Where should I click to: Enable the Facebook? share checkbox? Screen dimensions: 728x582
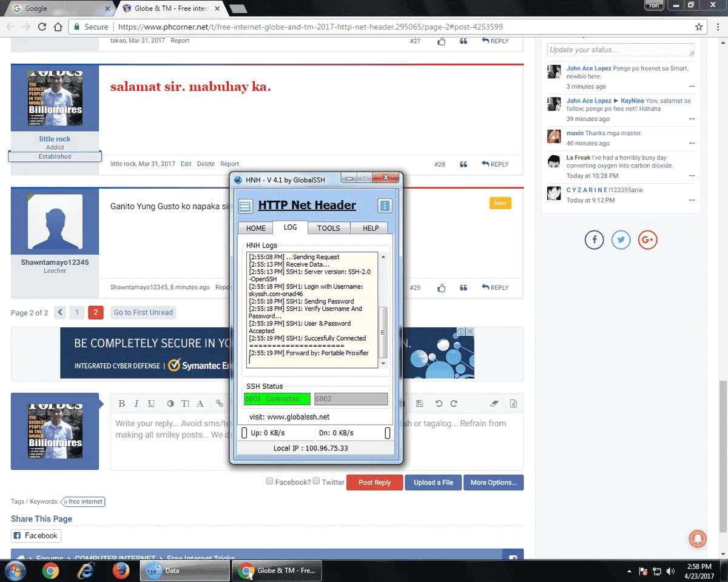[x=269, y=481]
